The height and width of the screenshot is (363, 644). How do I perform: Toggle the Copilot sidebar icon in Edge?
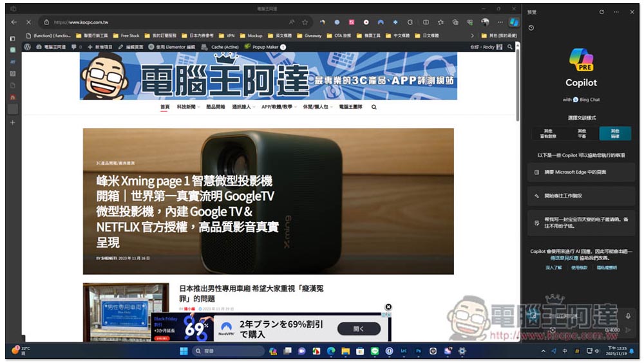513,22
